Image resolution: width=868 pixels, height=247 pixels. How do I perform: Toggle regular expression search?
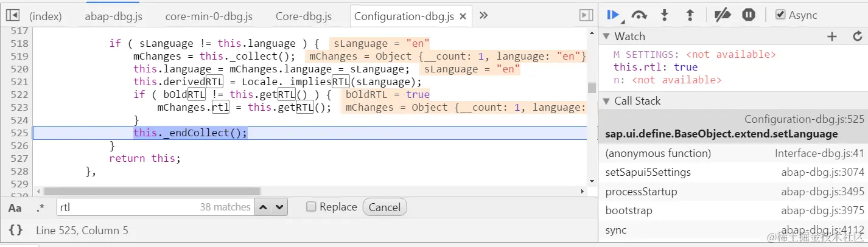(x=40, y=207)
